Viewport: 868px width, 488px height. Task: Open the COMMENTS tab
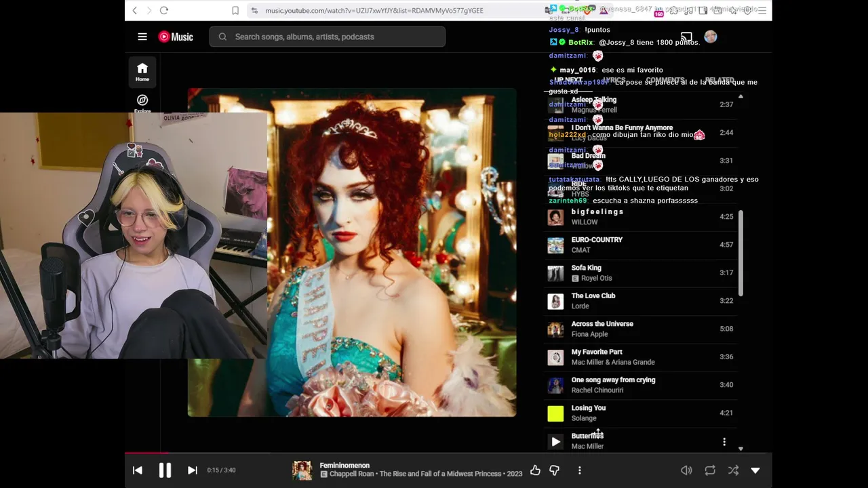click(x=665, y=80)
